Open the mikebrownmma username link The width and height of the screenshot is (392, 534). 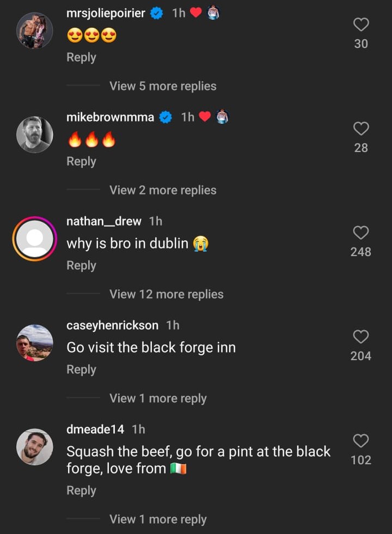[x=110, y=117]
